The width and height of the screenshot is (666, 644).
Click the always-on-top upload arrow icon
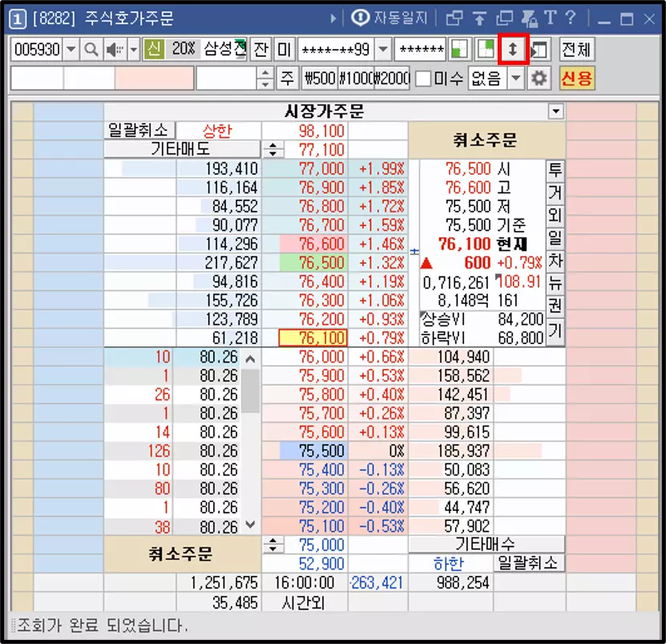tap(479, 18)
